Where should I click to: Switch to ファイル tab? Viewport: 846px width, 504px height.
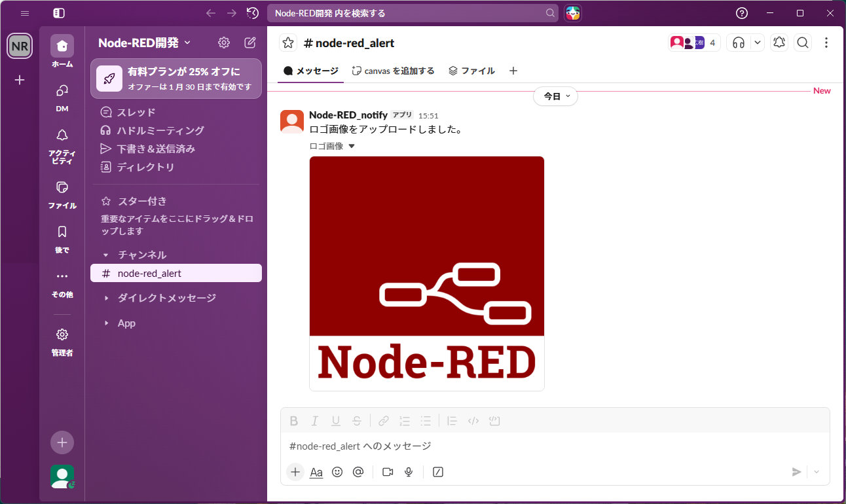coord(471,71)
